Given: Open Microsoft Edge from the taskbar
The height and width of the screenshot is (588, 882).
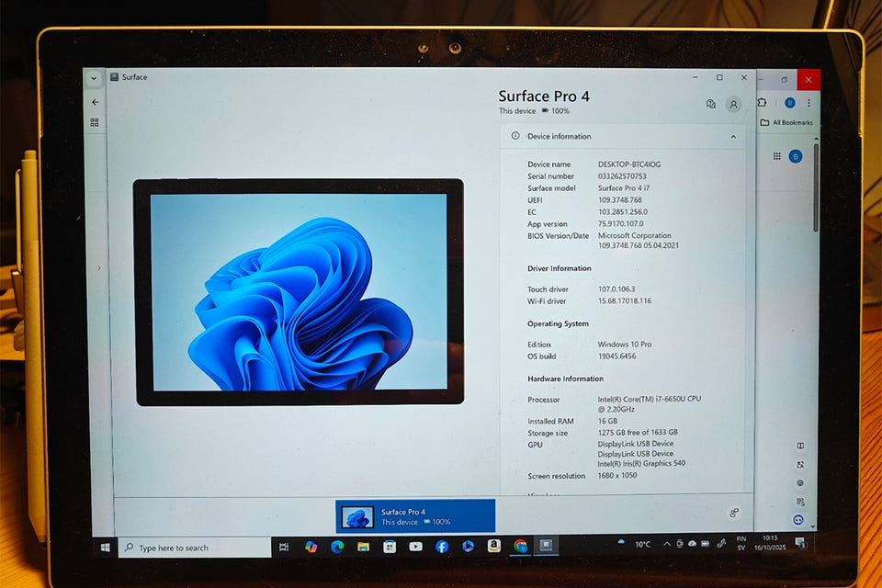Looking at the screenshot, I should (x=337, y=547).
